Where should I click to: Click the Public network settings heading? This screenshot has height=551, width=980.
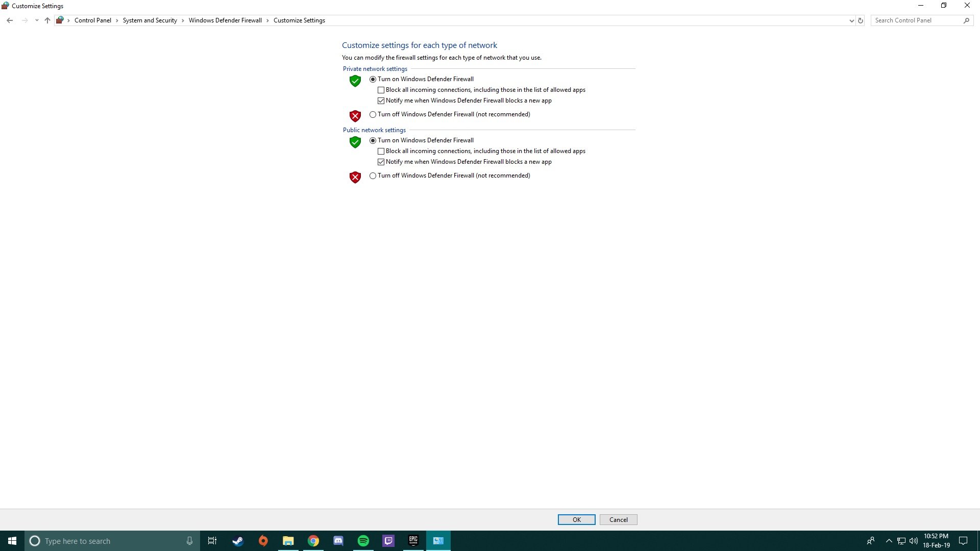374,130
